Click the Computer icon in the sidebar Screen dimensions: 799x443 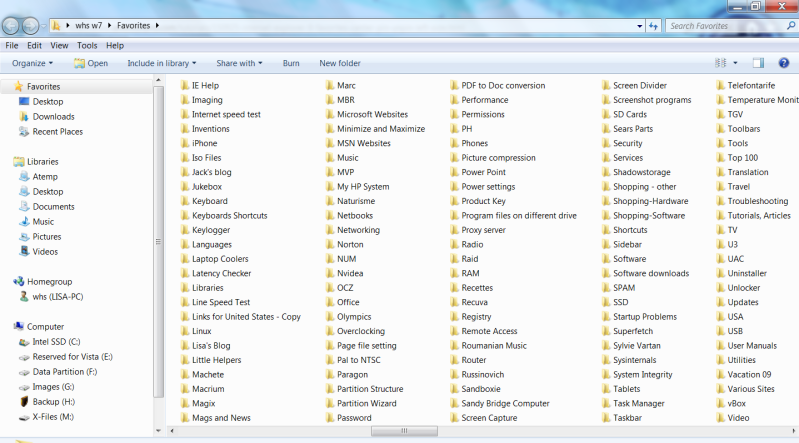(18, 326)
